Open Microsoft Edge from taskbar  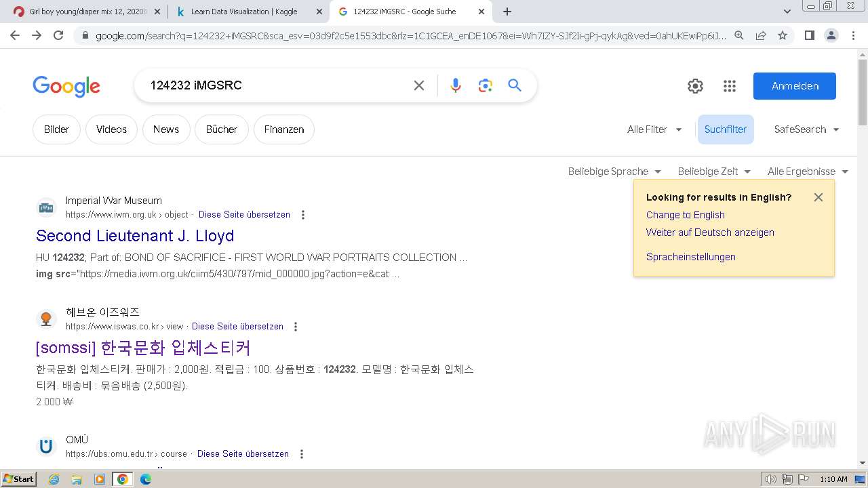(x=146, y=479)
